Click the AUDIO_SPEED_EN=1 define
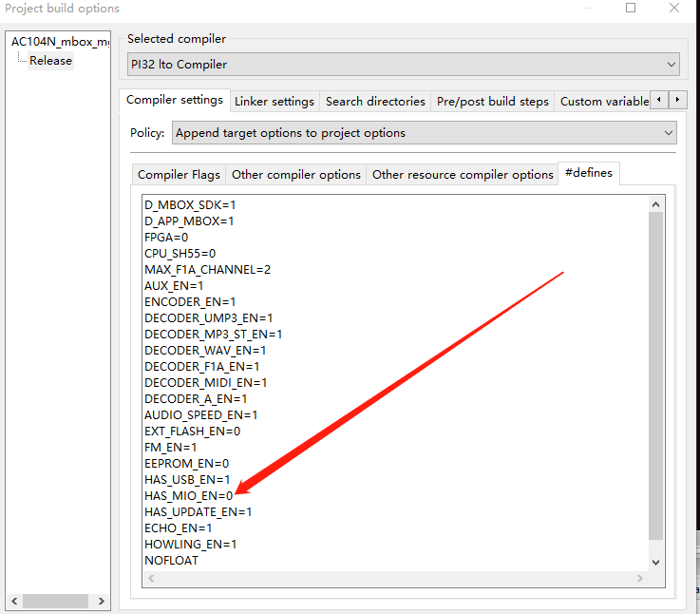 point(201,415)
